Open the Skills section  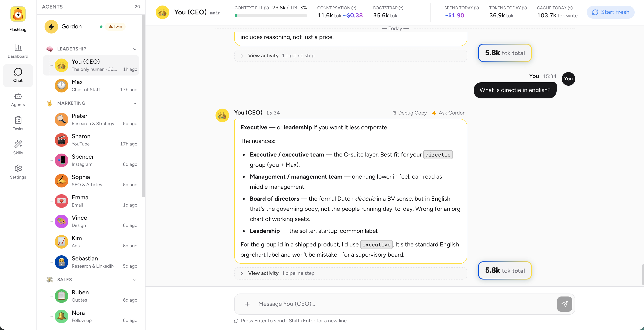[x=18, y=148]
